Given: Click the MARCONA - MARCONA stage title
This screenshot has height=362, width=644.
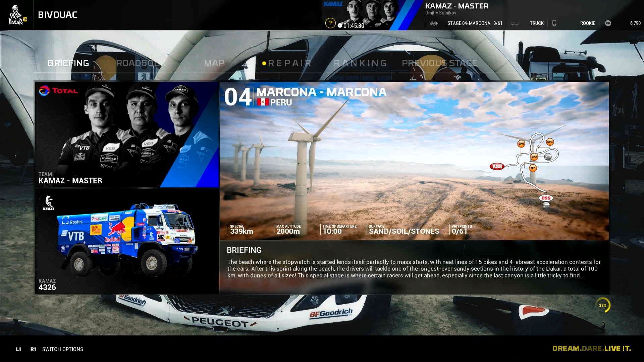Looking at the screenshot, I should coord(321,92).
